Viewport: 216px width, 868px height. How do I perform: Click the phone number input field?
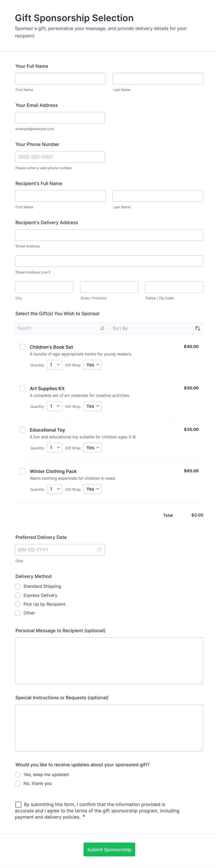(x=60, y=157)
